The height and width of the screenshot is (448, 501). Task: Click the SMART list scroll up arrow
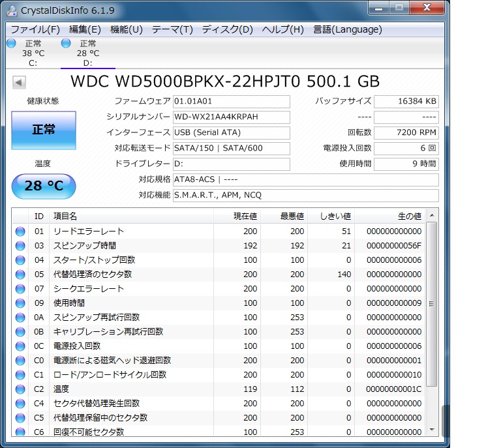(x=432, y=216)
